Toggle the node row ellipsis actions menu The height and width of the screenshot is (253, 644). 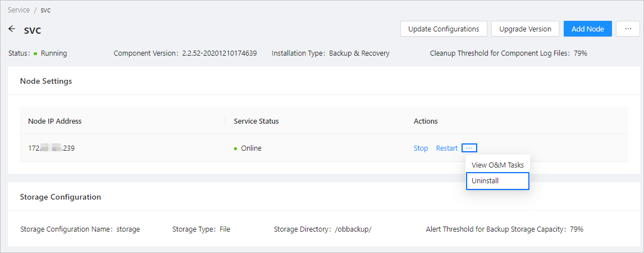pos(469,148)
